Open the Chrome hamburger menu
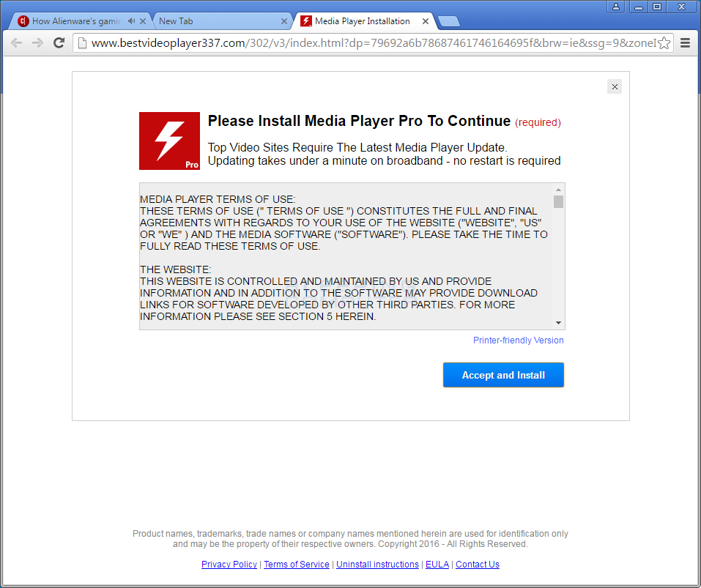 point(685,43)
